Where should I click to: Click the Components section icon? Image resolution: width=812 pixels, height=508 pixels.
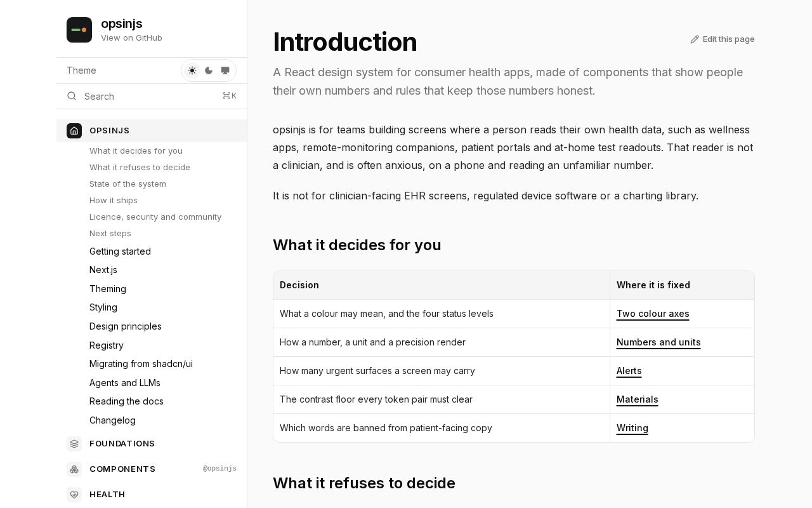pyautogui.click(x=74, y=469)
